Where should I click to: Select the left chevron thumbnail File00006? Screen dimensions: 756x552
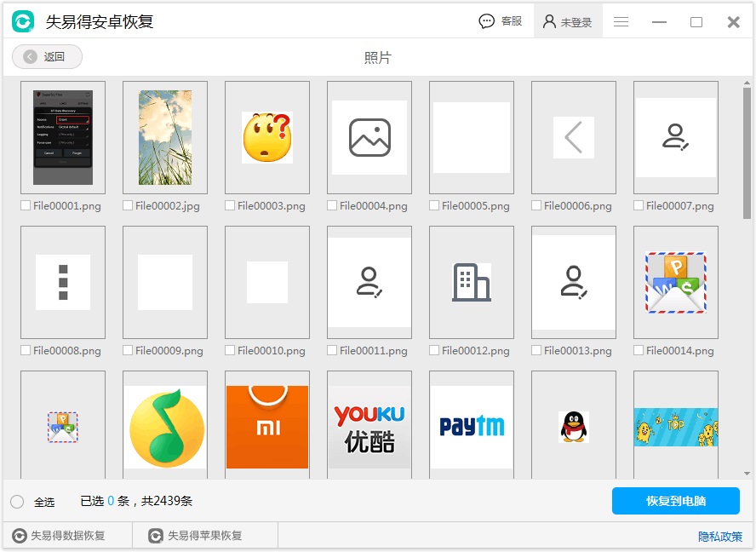point(574,137)
